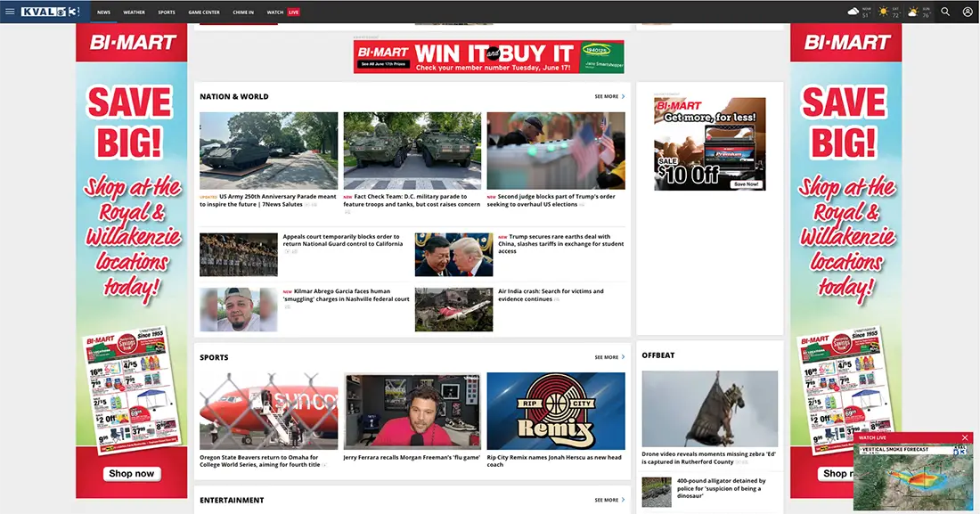
Task: Click the current cloudy weather icon
Action: coord(853,12)
